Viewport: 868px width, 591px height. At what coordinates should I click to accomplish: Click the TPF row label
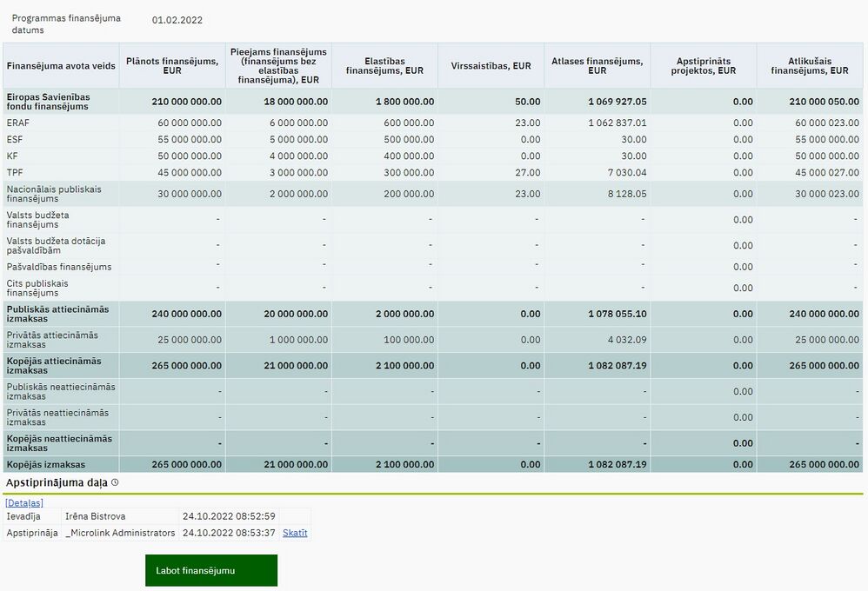(15, 173)
